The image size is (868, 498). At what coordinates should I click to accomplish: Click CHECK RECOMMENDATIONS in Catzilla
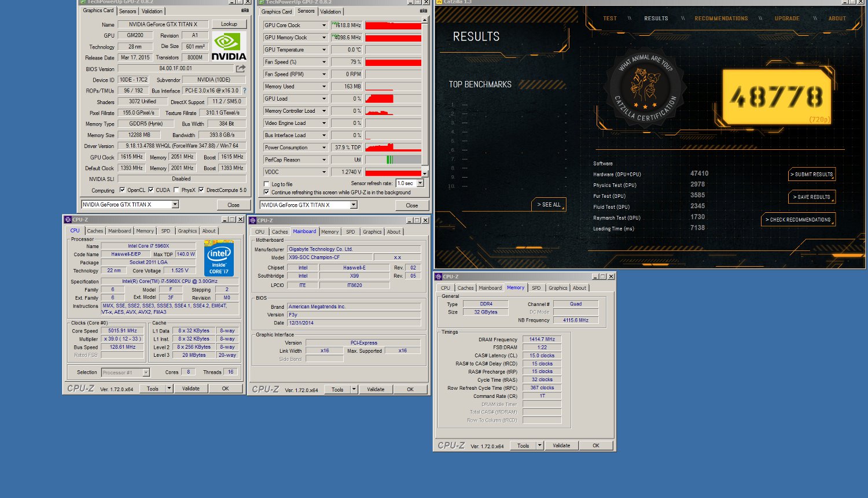(x=798, y=220)
